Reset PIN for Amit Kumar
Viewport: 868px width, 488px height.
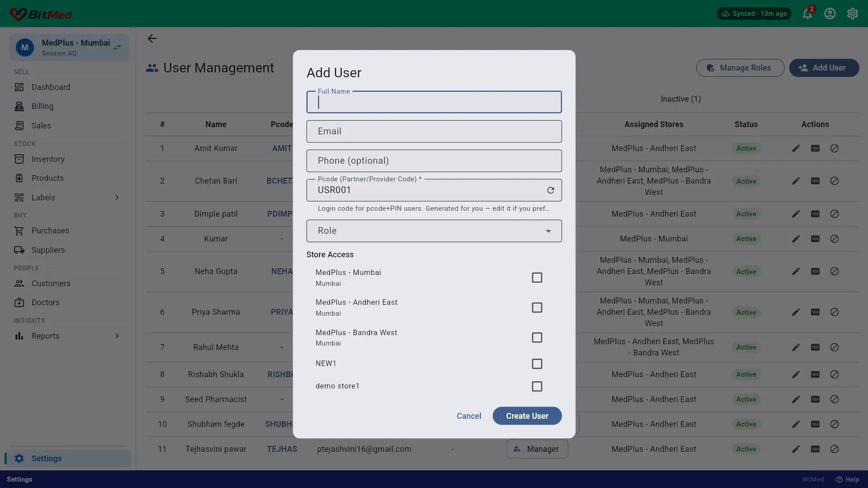(815, 148)
